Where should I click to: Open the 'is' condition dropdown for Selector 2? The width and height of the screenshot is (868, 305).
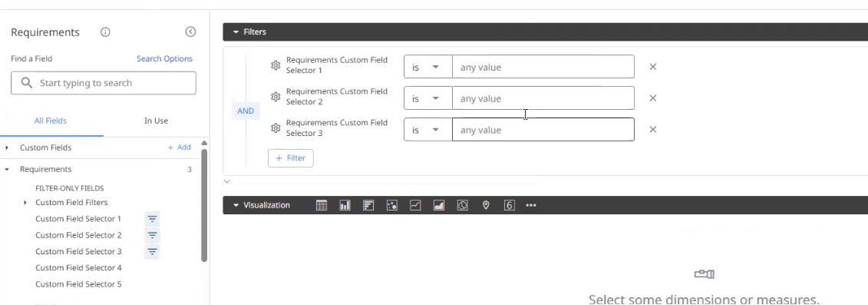[x=428, y=98]
